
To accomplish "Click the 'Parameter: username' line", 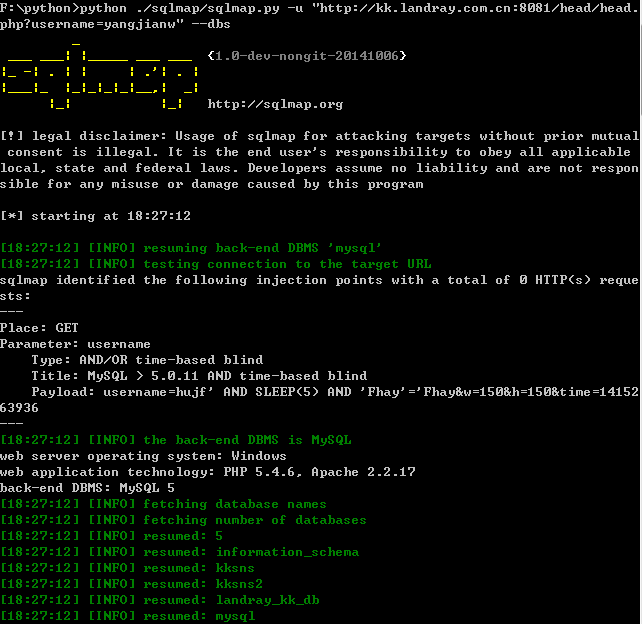I will pos(75,344).
